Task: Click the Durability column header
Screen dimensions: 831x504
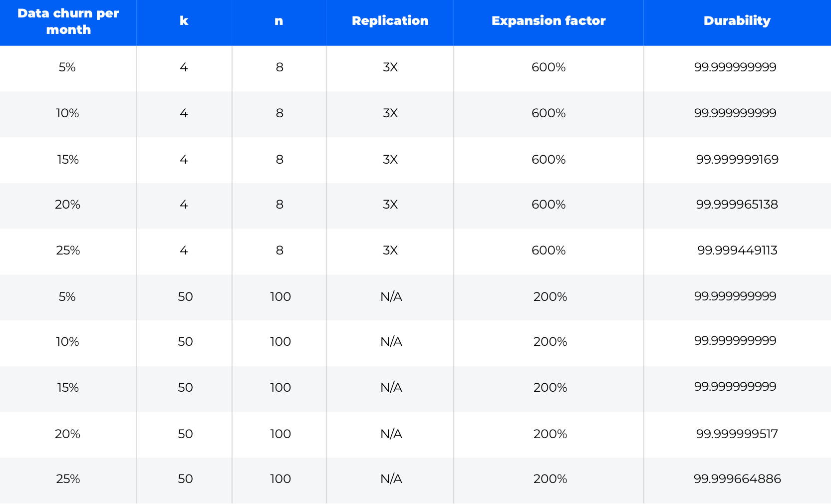Action: (x=737, y=21)
